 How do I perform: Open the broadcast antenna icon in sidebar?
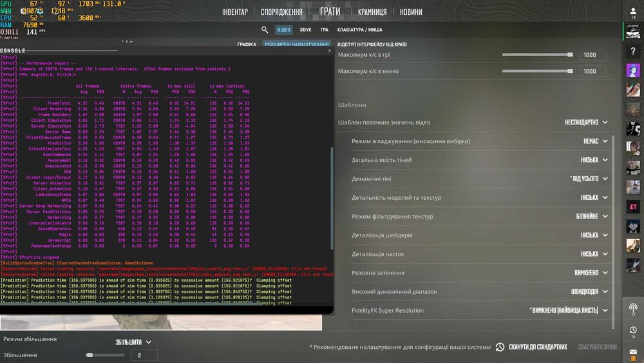coord(633,308)
